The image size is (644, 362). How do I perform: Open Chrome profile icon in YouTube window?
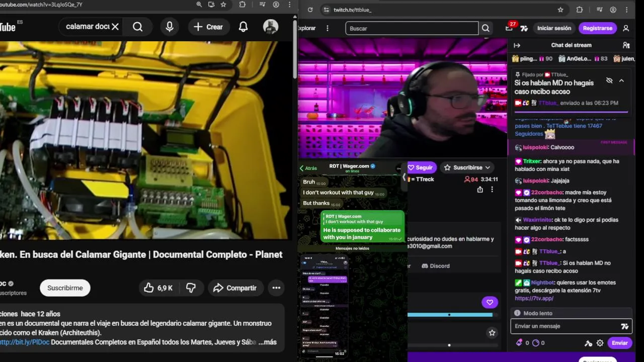(276, 5)
